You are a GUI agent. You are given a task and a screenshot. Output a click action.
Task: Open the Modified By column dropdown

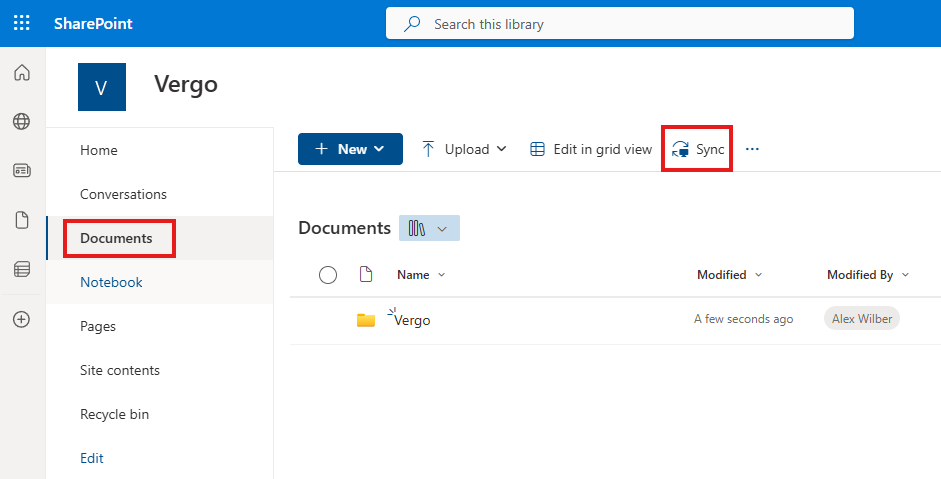pos(868,275)
